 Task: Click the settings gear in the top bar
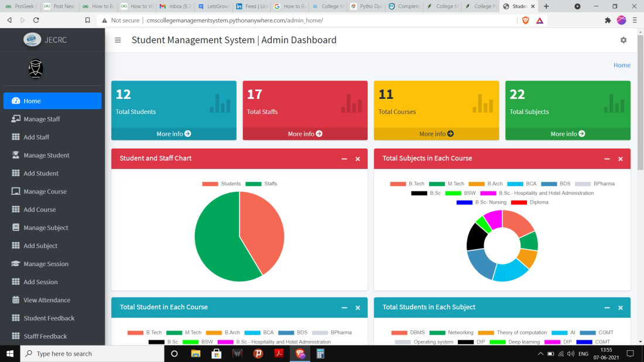(623, 40)
